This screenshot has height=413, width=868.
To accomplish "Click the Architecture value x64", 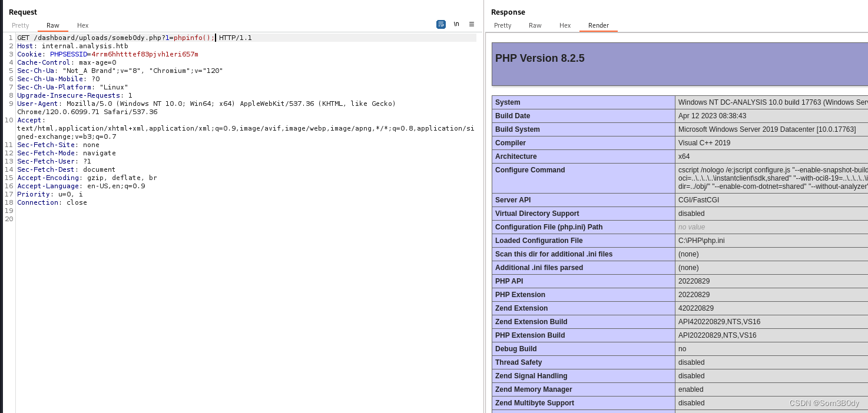I will coord(684,156).
